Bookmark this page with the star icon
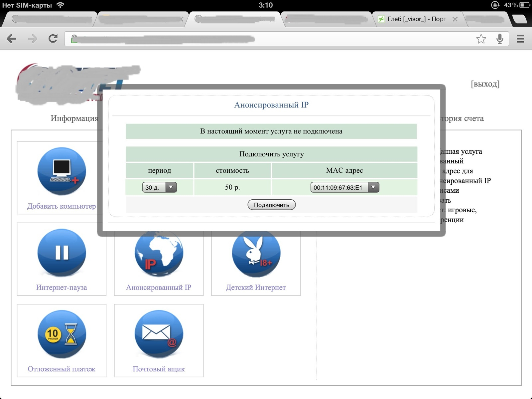The image size is (532, 399). pyautogui.click(x=481, y=39)
